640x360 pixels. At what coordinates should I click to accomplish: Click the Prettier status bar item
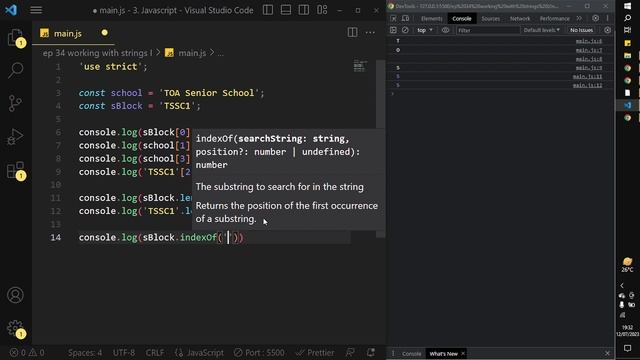pyautogui.click(x=315, y=353)
